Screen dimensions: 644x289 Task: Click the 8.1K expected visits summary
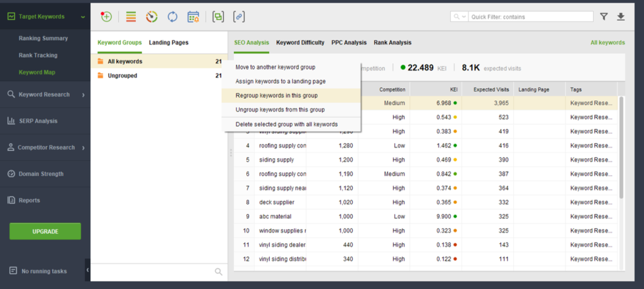(491, 68)
